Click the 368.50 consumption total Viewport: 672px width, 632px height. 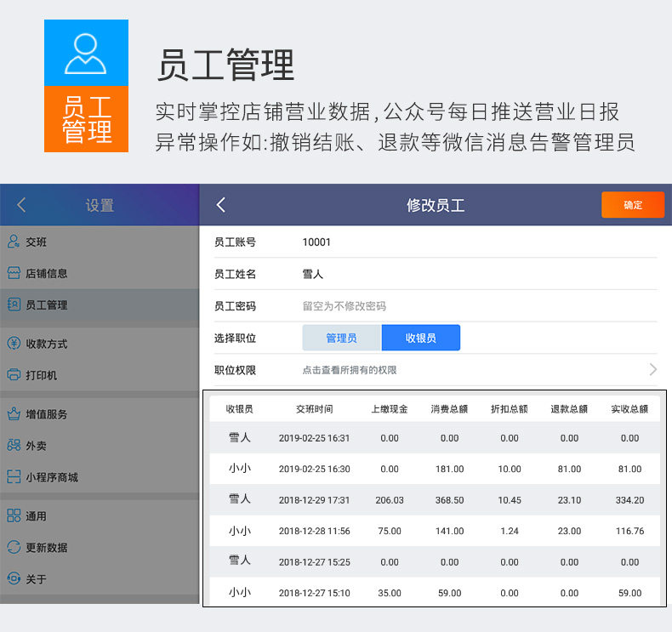[x=450, y=500]
